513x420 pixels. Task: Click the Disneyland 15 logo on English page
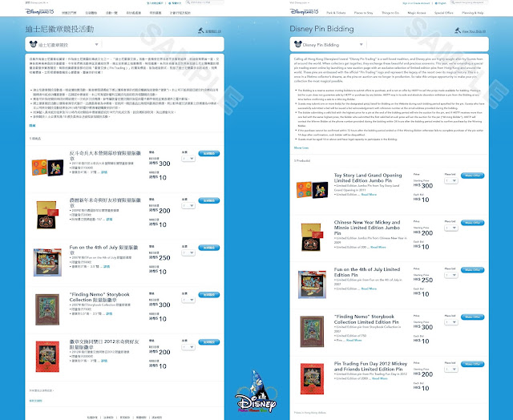(x=304, y=12)
